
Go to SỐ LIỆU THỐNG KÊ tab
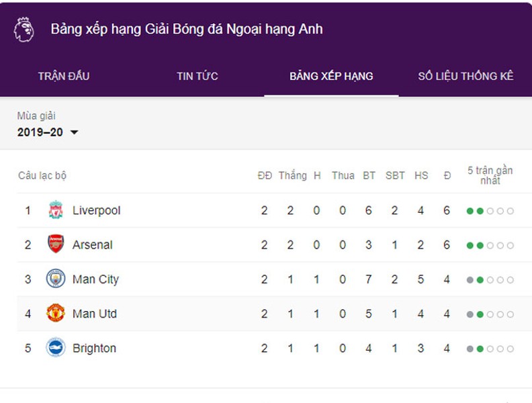[x=465, y=76]
